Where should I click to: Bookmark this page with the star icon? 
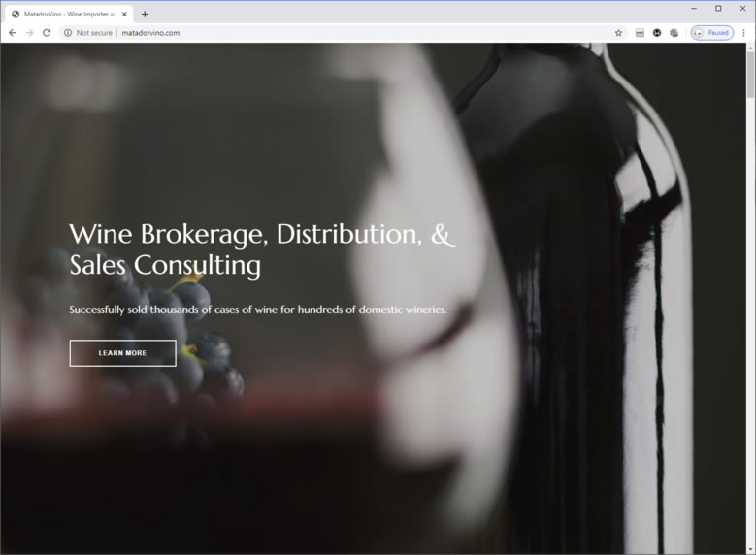[618, 32]
